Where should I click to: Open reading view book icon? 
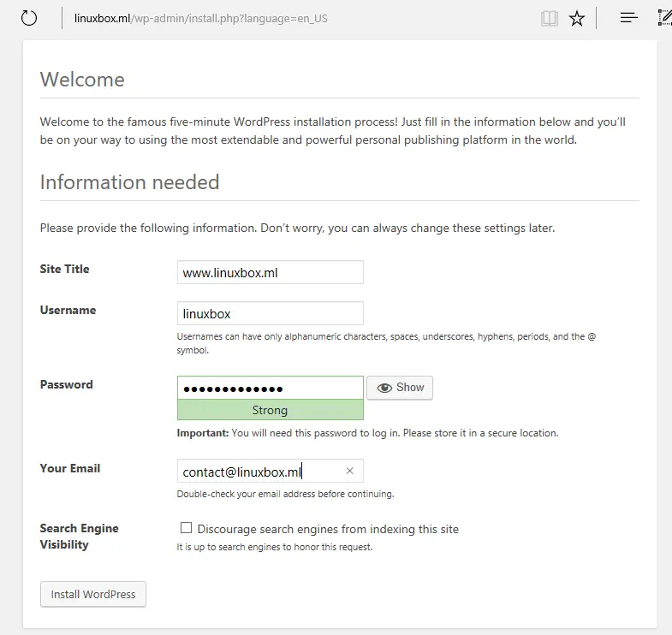pyautogui.click(x=549, y=19)
